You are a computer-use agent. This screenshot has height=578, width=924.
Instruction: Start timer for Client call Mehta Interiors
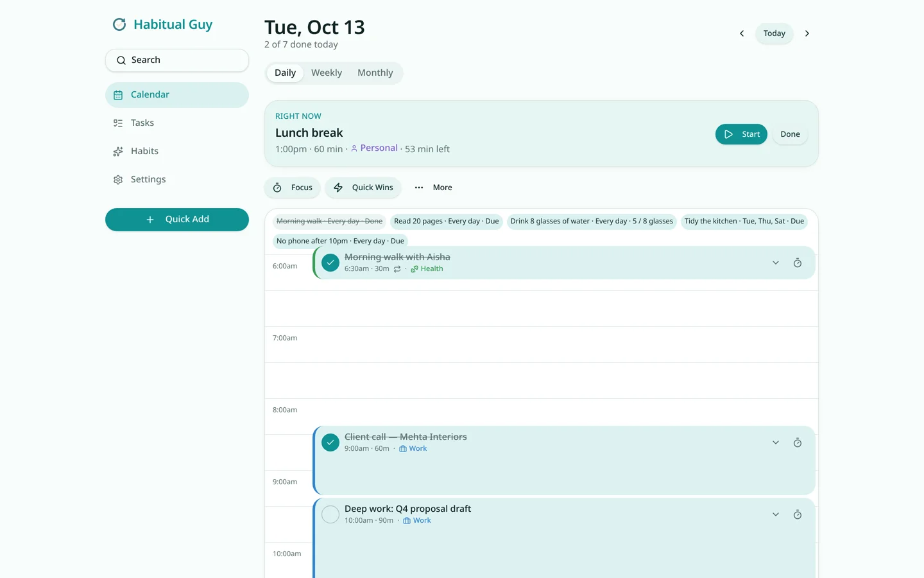pos(798,442)
